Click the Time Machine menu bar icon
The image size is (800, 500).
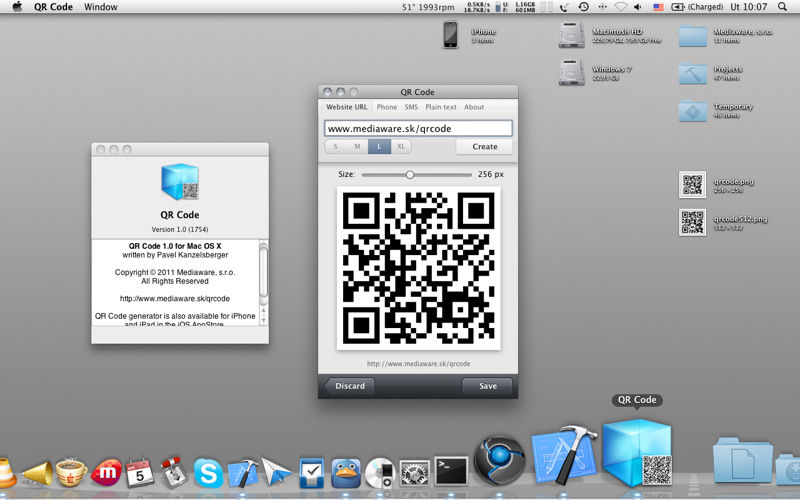(x=583, y=7)
